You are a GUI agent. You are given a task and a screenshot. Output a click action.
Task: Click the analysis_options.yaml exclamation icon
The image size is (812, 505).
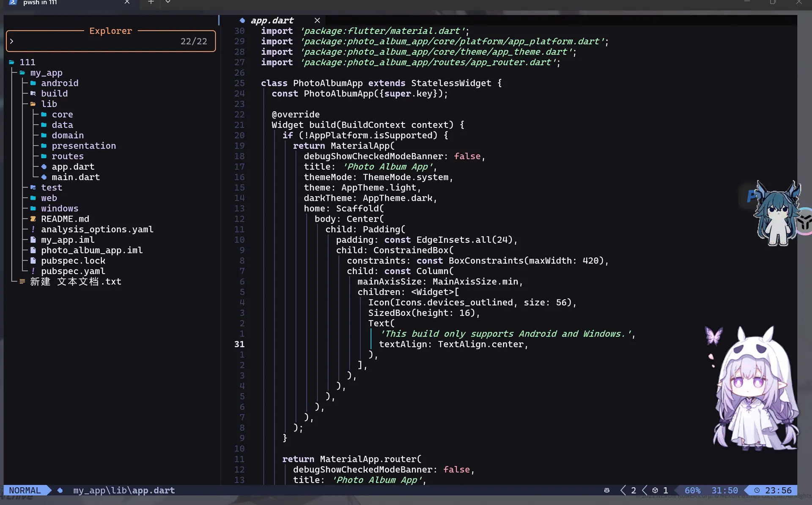(33, 229)
